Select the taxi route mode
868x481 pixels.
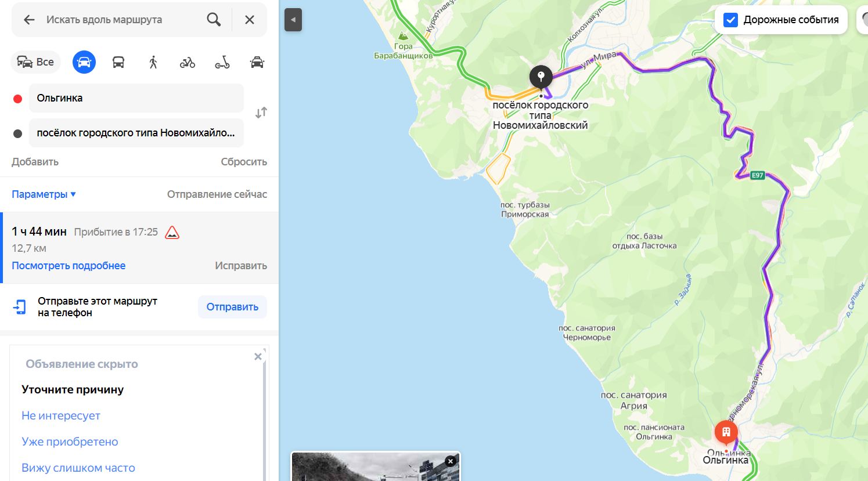click(x=257, y=62)
